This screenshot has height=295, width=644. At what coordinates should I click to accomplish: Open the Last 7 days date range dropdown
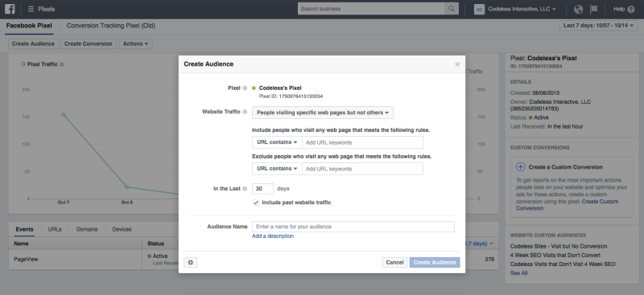[599, 26]
